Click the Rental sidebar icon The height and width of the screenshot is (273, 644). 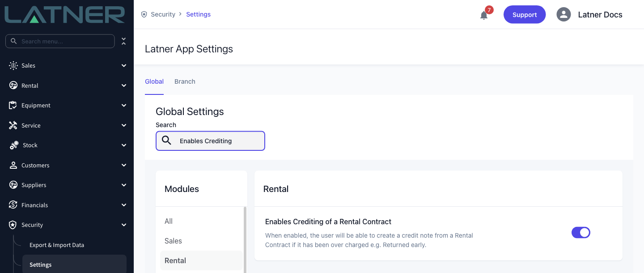(13, 85)
